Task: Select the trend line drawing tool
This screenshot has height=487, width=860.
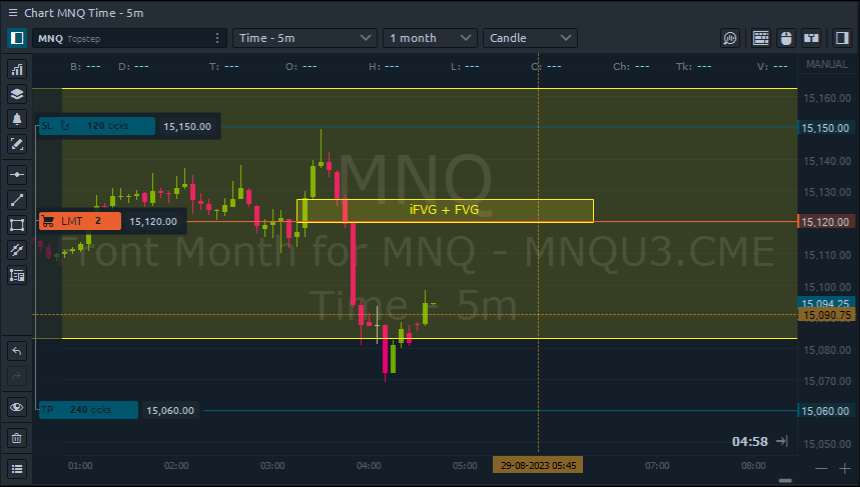Action: tap(17, 200)
